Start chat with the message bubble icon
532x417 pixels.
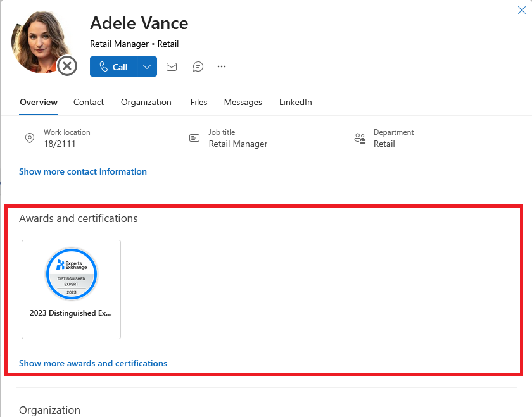click(198, 66)
